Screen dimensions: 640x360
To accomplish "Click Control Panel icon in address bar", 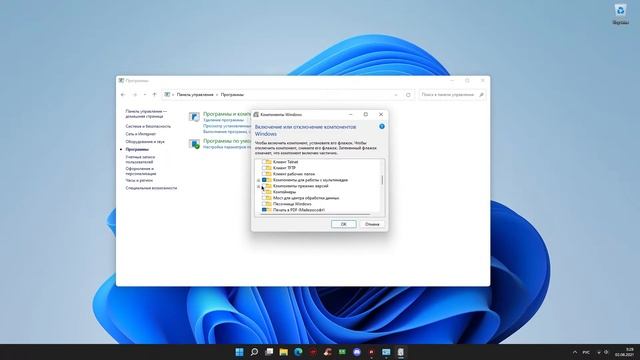I will click(x=167, y=95).
